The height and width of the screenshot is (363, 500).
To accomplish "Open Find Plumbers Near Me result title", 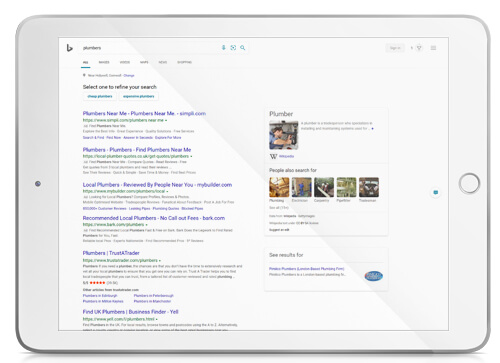I will click(137, 150).
